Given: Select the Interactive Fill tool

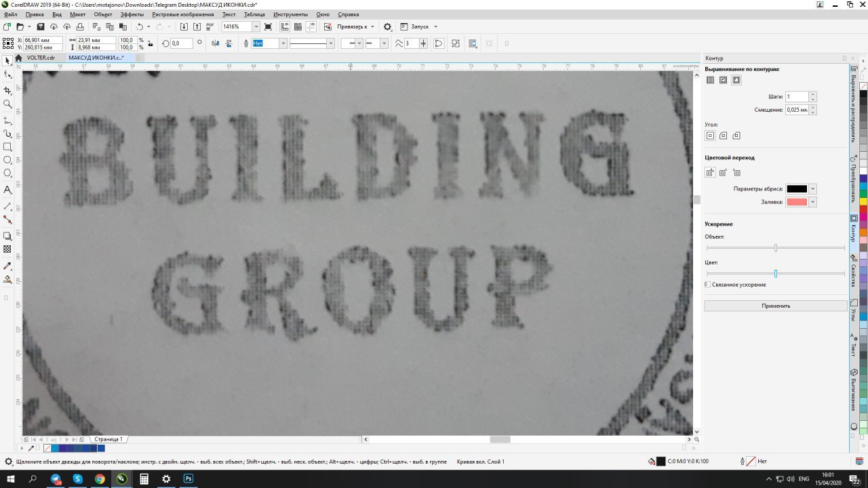Looking at the screenshot, I should [x=7, y=279].
